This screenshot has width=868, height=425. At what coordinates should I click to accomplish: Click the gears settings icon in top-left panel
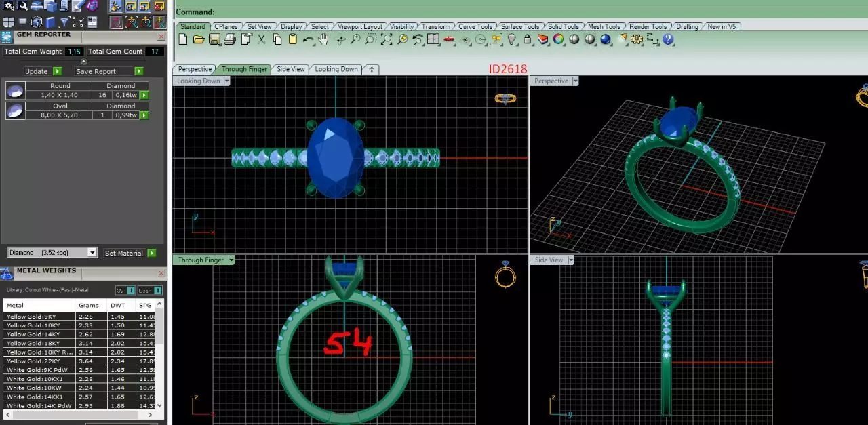[9, 6]
